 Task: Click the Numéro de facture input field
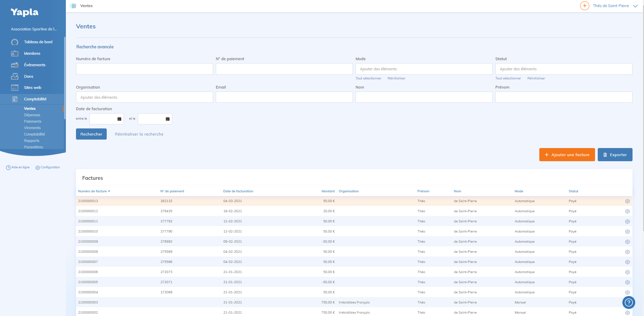point(144,69)
